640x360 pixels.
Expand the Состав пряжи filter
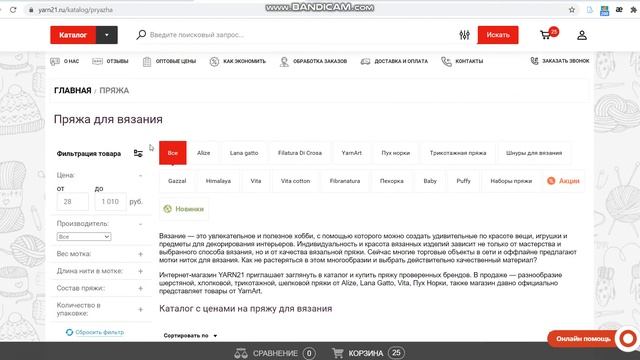(x=140, y=288)
